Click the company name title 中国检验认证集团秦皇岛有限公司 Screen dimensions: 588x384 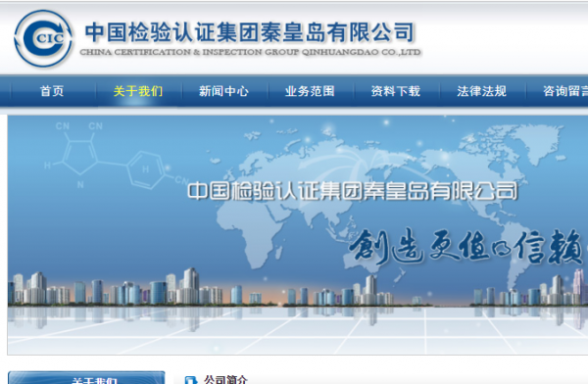point(250,32)
